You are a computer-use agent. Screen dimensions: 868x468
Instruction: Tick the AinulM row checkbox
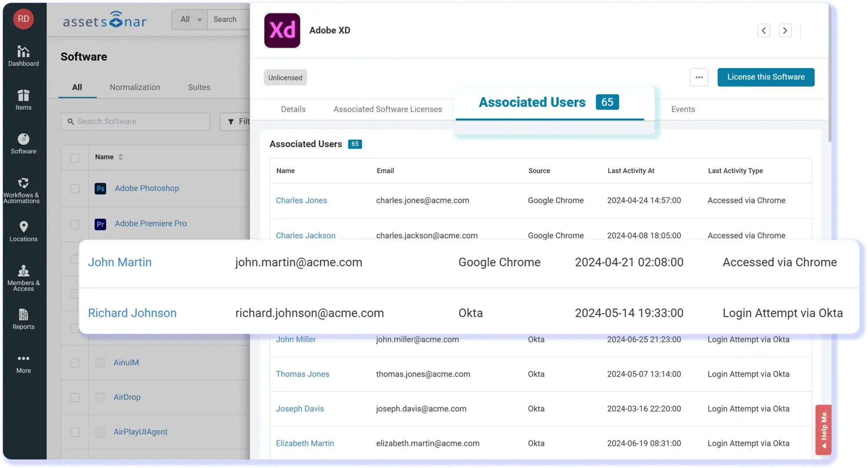point(75,363)
